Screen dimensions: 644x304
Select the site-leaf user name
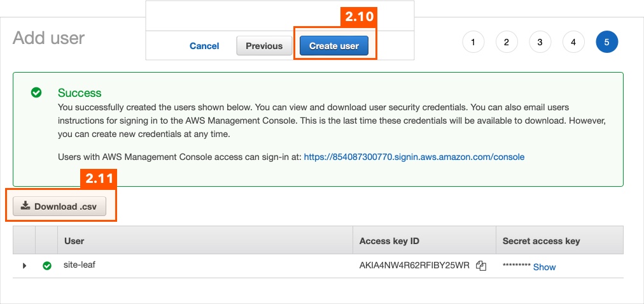(x=80, y=265)
